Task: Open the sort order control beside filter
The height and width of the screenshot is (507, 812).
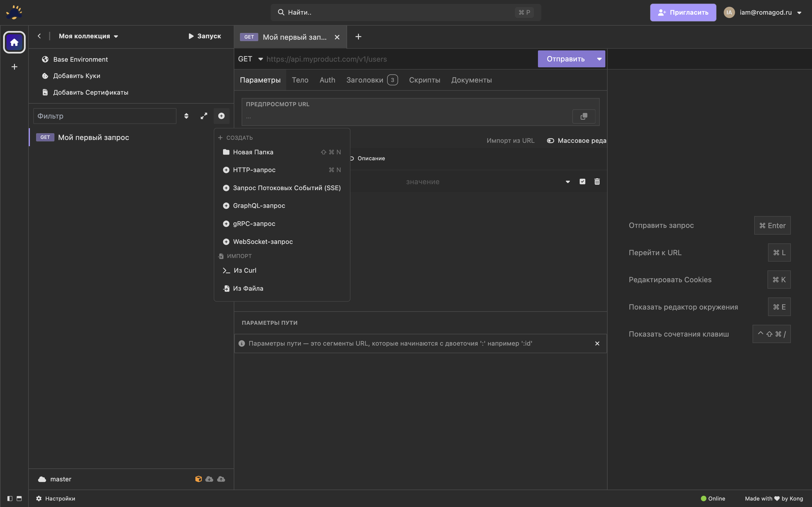Action: [x=186, y=116]
